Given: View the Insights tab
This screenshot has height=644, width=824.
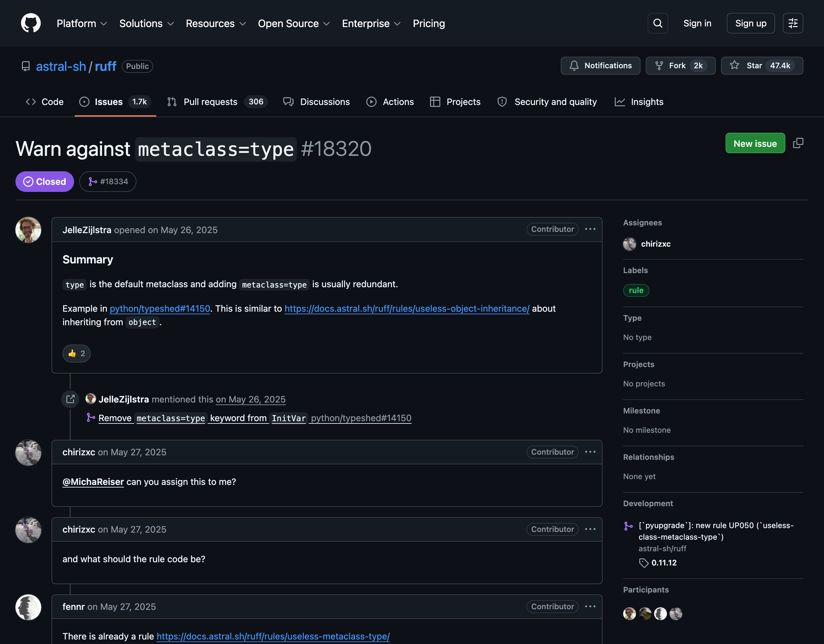Looking at the screenshot, I should coord(639,102).
